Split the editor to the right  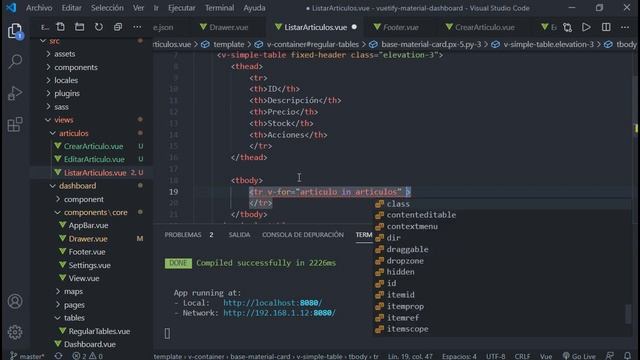606,27
